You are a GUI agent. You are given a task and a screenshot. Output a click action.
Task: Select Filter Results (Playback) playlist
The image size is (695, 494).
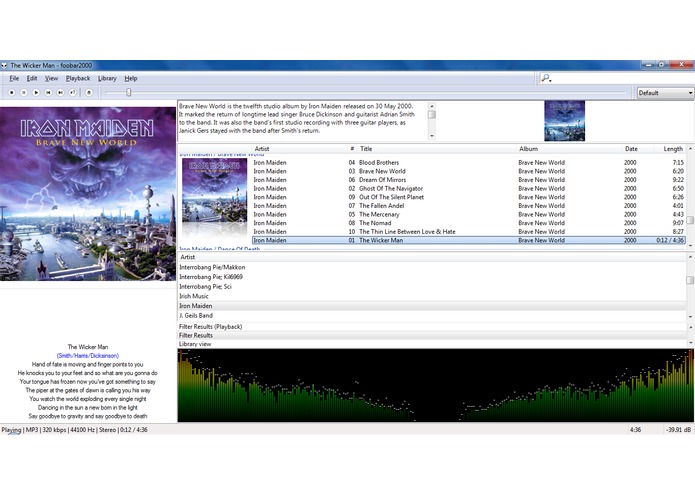[x=432, y=327]
